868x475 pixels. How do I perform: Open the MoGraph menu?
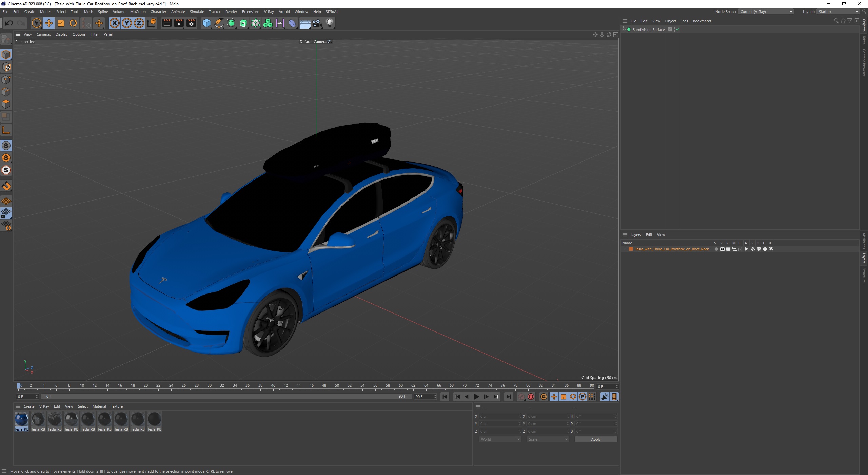(x=138, y=12)
